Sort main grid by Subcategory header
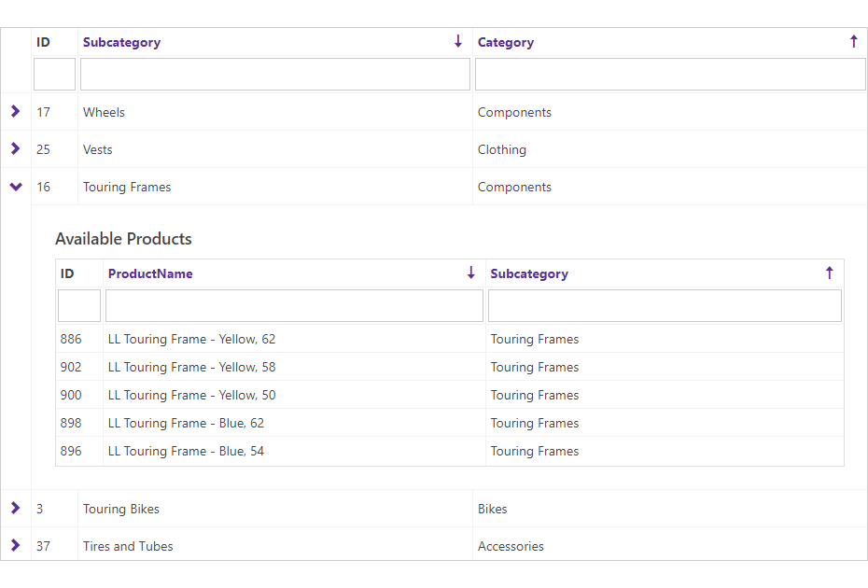Image resolution: width=868 pixels, height=588 pixels. tap(121, 43)
